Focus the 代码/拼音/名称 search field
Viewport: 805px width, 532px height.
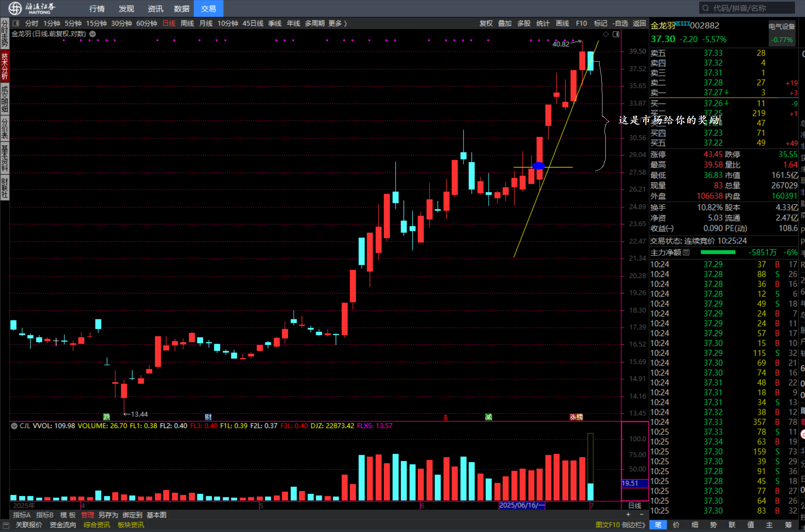747,8
